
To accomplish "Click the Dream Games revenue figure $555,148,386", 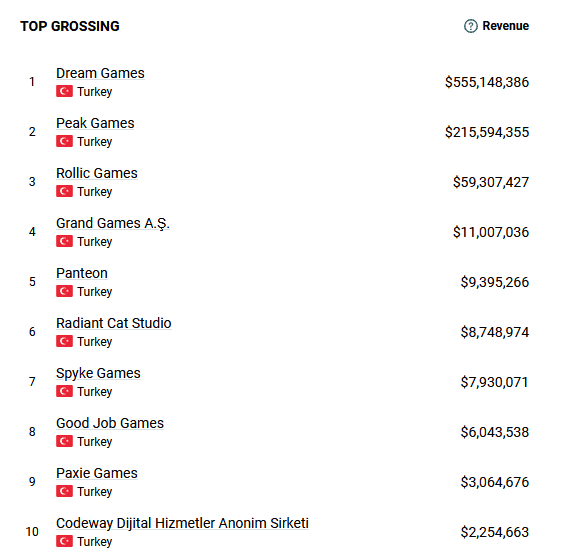I will [x=487, y=82].
